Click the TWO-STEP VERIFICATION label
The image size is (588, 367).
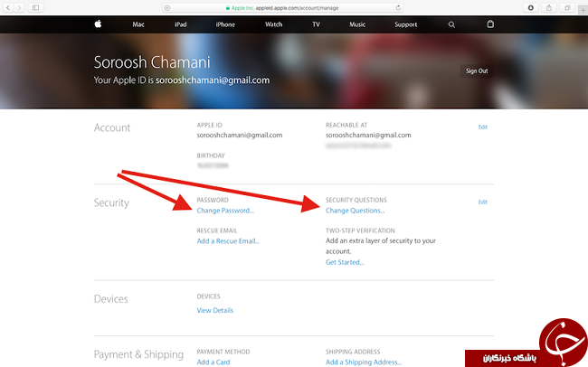(x=360, y=231)
